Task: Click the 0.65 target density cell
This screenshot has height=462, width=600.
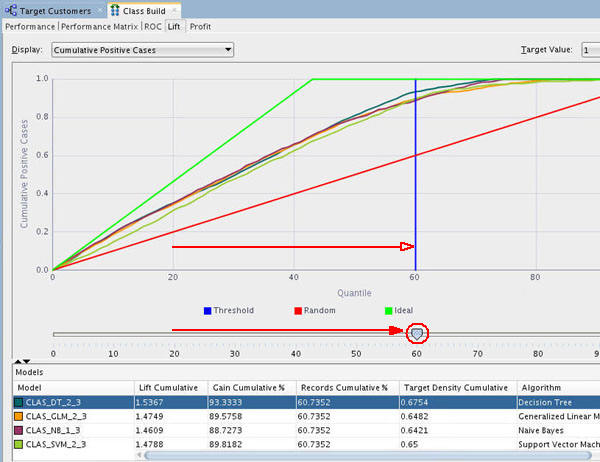Action: [x=458, y=444]
